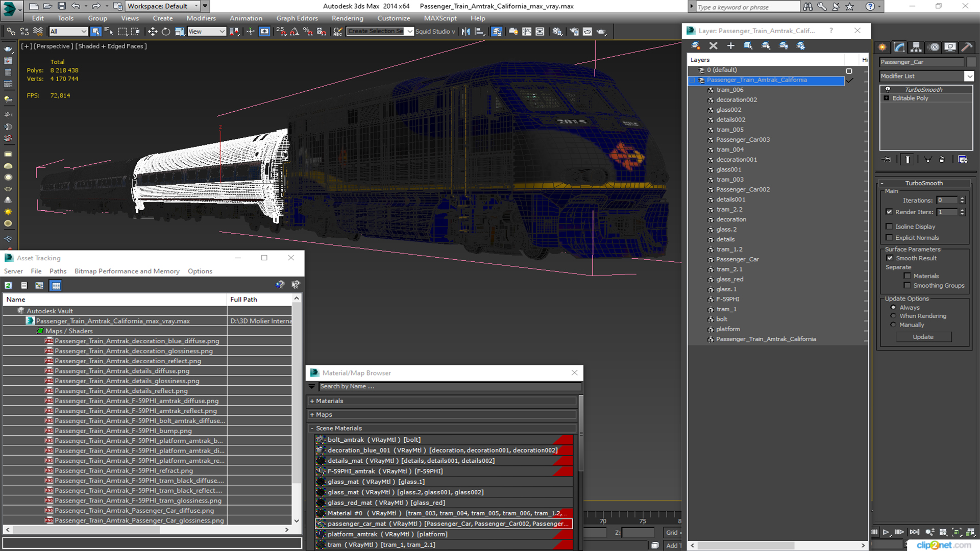Open Select by Name dialog icon

tap(109, 32)
